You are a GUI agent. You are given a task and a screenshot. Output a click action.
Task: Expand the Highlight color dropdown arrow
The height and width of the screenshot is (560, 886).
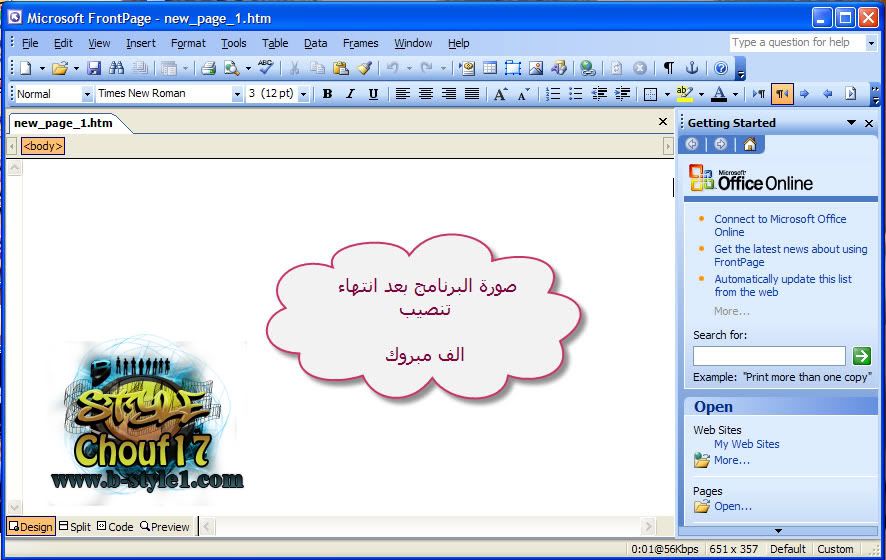(701, 94)
